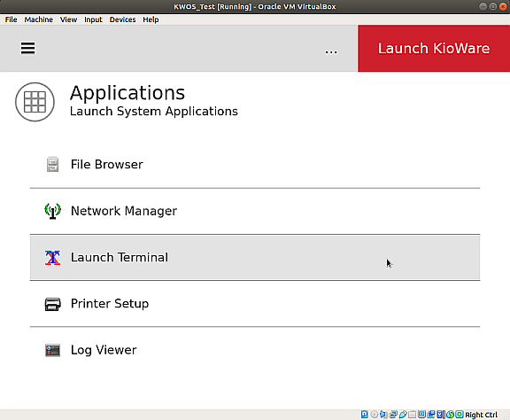
Task: Click the Launch KioWare button
Action: (x=434, y=49)
